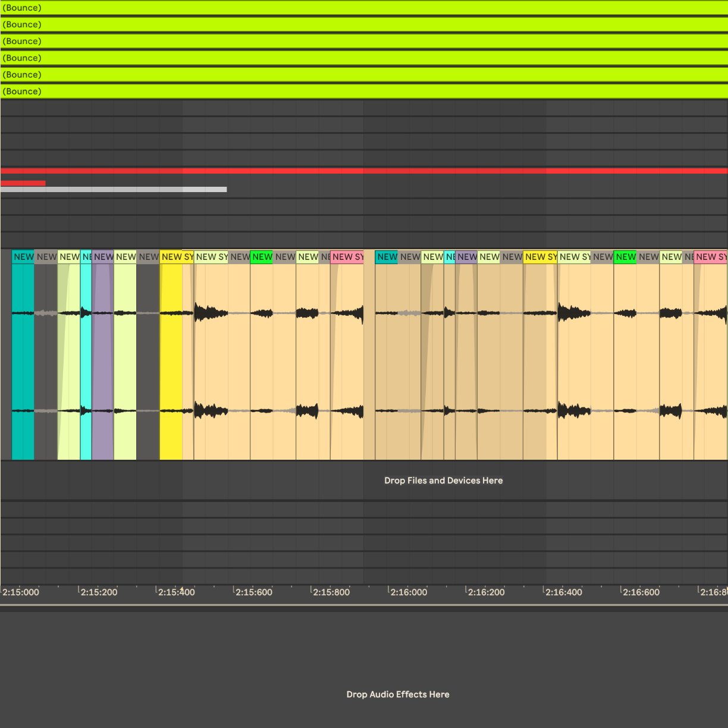Select the solid purple clip near 2:15:200
Image resolution: width=728 pixels, height=728 pixels.
pyautogui.click(x=102, y=357)
